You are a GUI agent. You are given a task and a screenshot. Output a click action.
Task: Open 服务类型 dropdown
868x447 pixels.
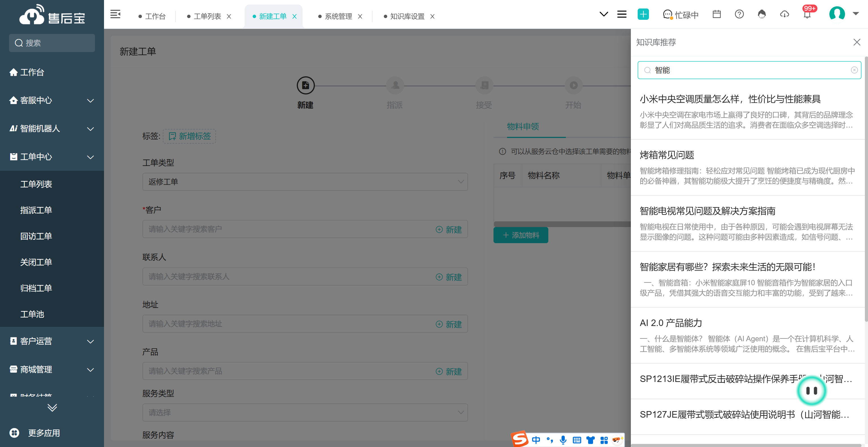(305, 413)
